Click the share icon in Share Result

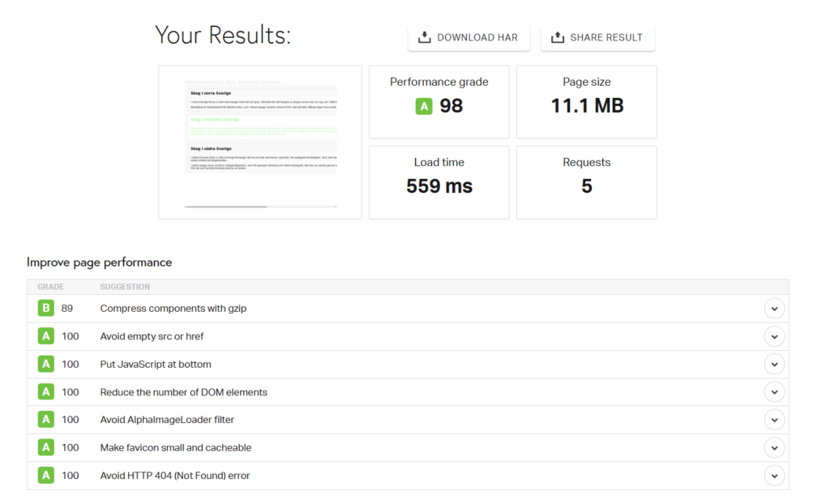coord(558,37)
